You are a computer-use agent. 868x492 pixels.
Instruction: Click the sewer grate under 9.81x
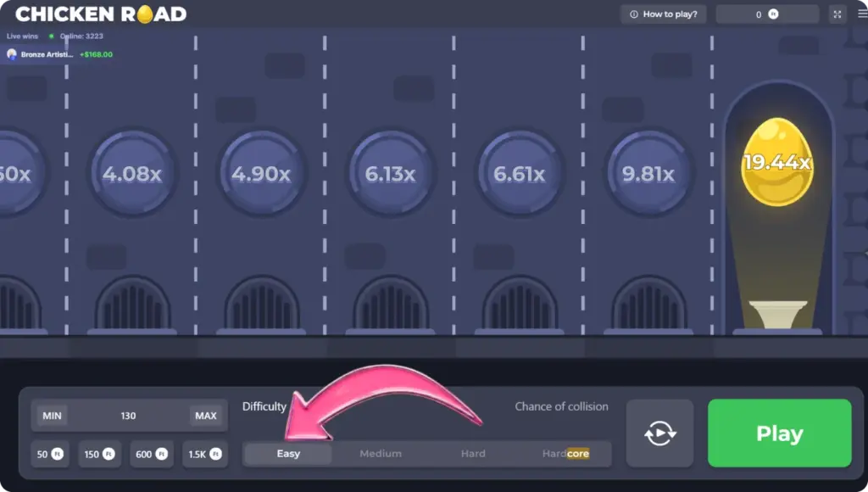(x=648, y=304)
